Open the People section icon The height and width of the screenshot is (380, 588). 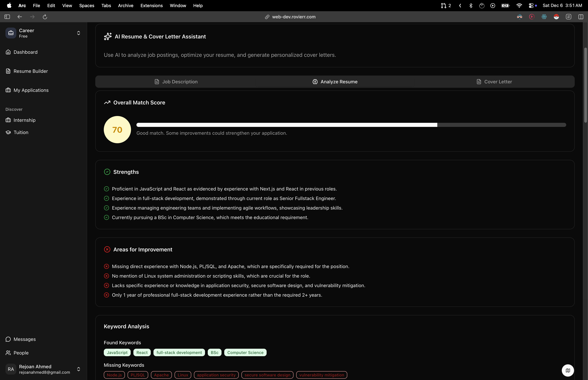[8, 353]
